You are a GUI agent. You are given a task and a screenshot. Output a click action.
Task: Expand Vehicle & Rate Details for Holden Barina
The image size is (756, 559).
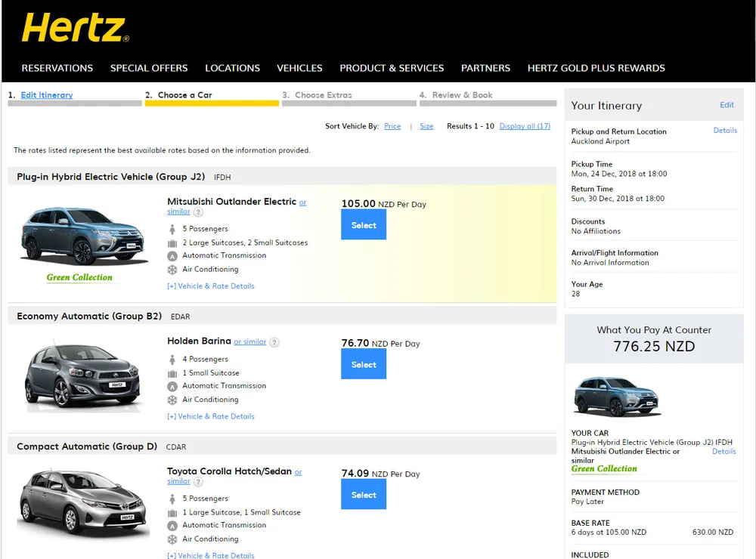point(211,416)
